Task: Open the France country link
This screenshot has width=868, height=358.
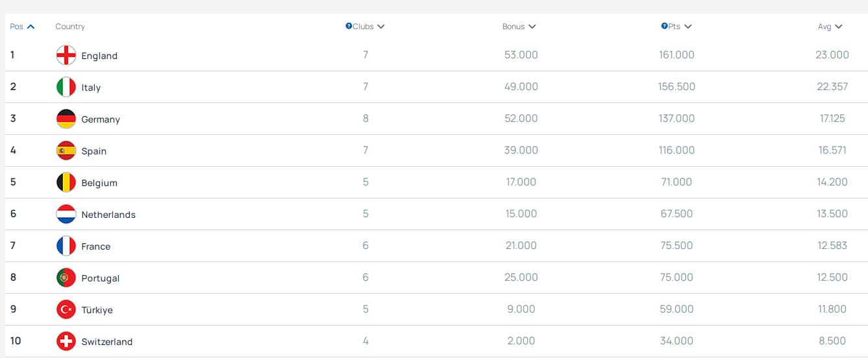Action: point(96,246)
